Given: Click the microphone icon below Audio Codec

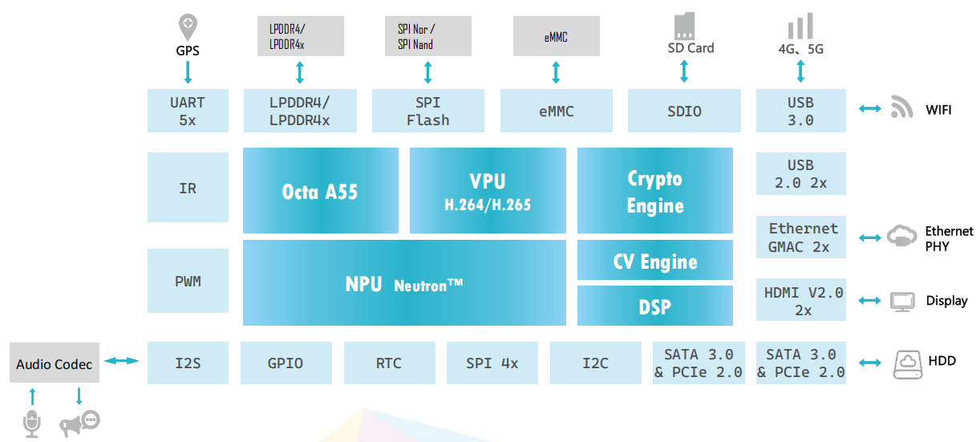Looking at the screenshot, I should [32, 424].
